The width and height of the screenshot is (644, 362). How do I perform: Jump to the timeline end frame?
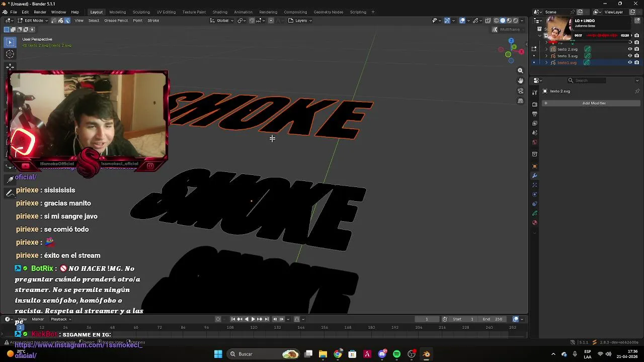point(267,319)
